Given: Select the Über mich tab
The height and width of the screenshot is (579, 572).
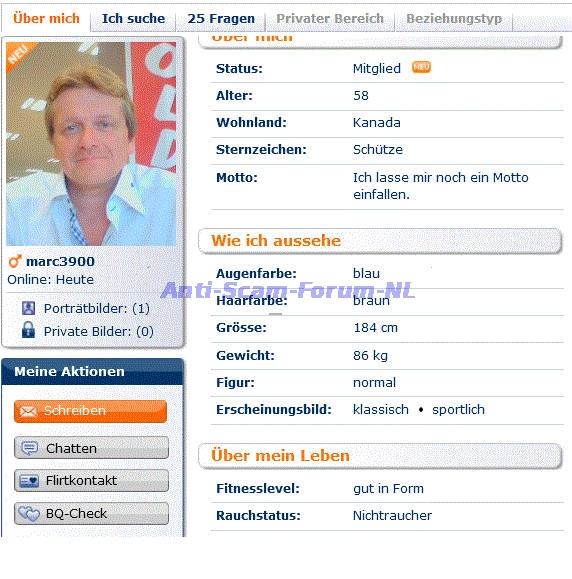Looking at the screenshot, I should 46,18.
